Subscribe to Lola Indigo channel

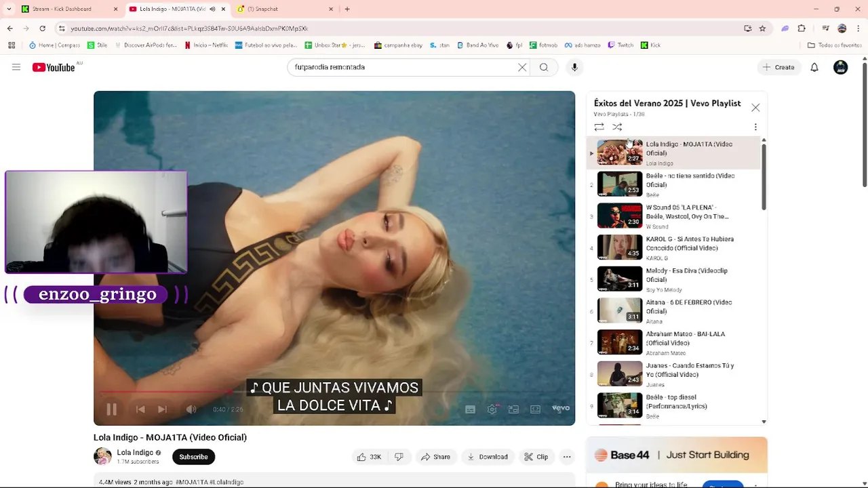coord(193,457)
